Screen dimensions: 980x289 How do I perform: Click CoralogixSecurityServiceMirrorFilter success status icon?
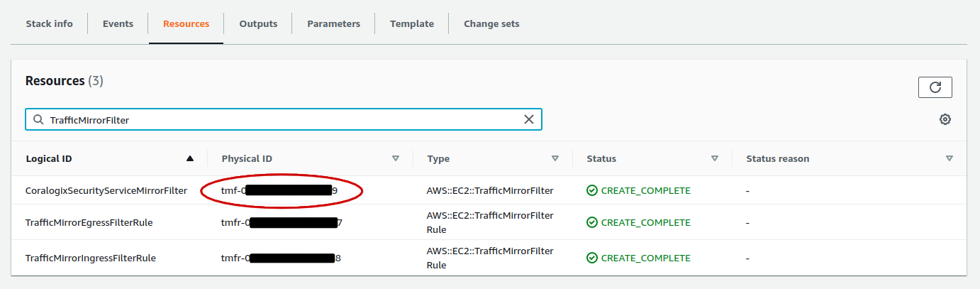[x=592, y=190]
